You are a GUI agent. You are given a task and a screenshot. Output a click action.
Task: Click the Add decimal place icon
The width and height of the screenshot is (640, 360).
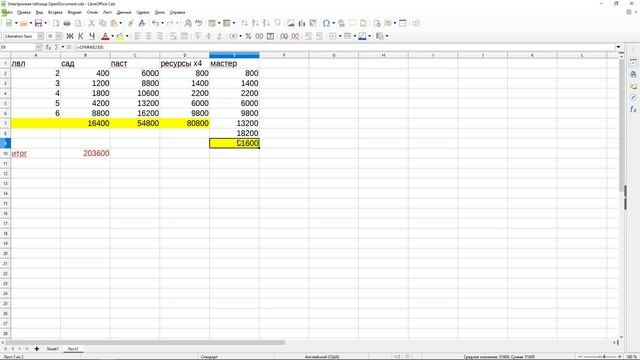(284, 36)
